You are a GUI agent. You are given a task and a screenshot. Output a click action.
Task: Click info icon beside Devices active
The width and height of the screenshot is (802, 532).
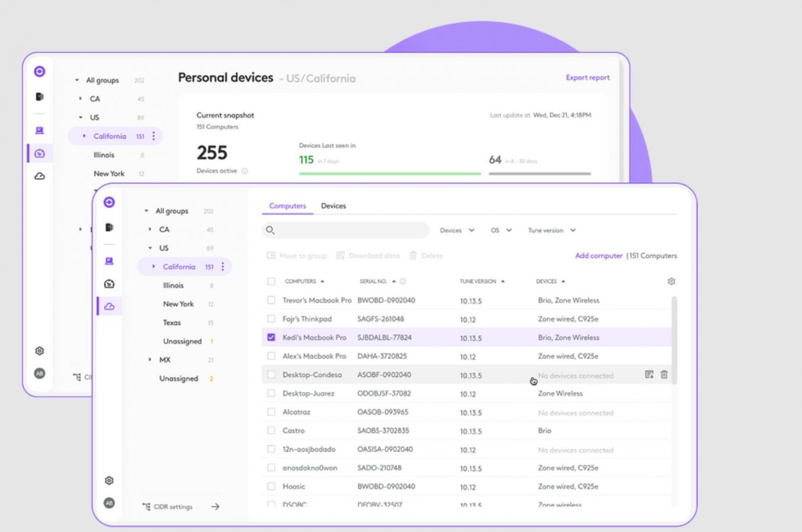(x=245, y=171)
